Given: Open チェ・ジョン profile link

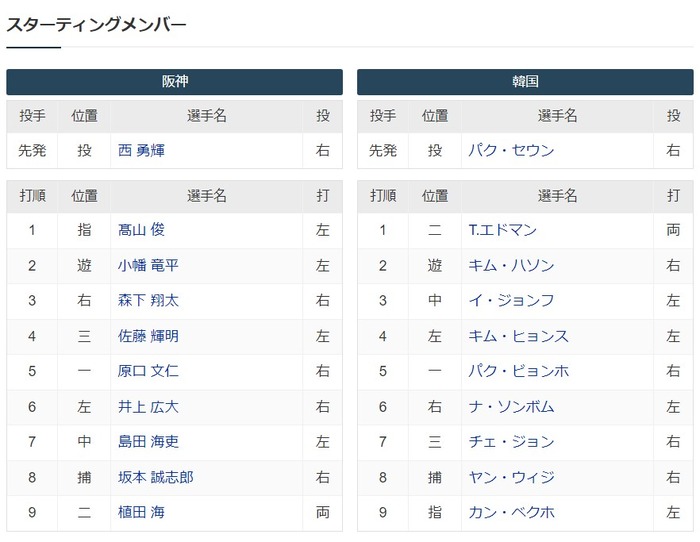Looking at the screenshot, I should click(511, 442).
